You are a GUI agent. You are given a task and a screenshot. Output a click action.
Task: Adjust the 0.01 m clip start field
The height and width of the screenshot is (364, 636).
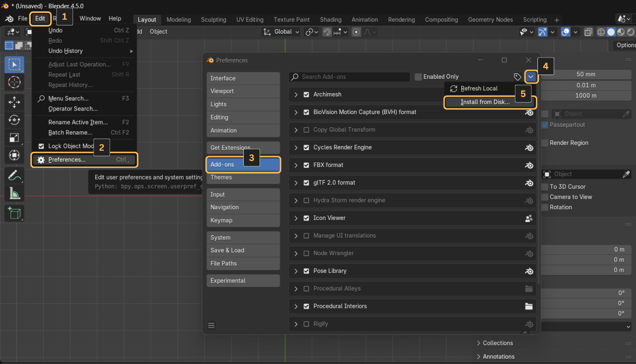586,86
